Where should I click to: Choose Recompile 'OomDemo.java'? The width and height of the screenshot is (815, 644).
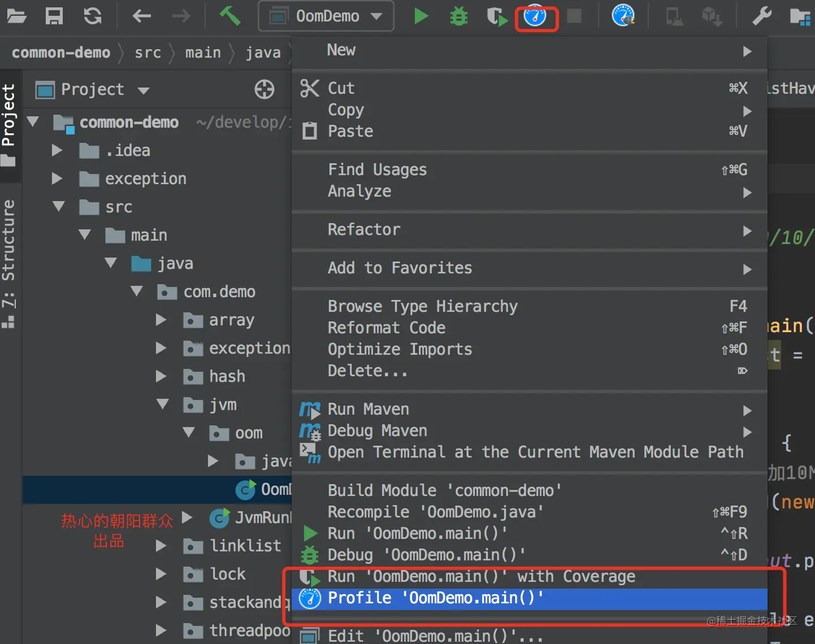coord(530,512)
